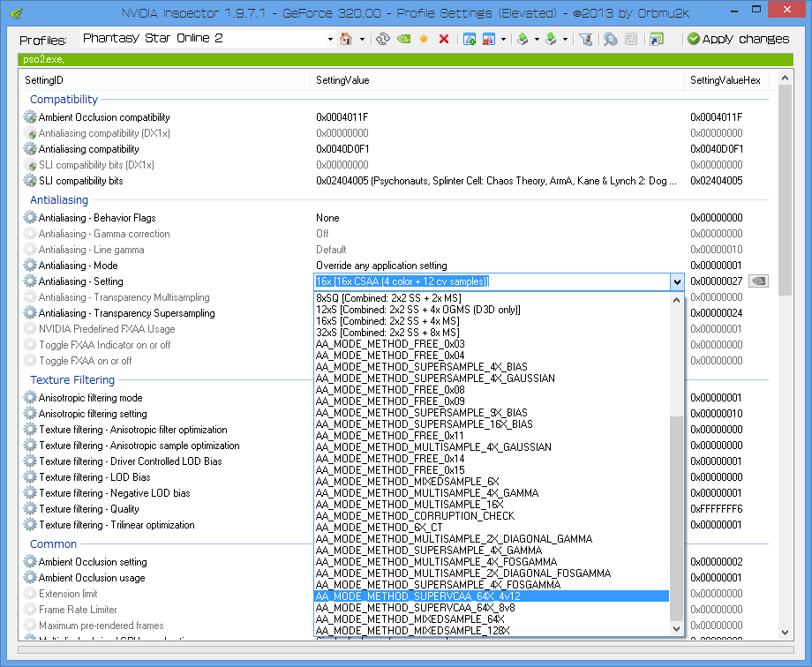Screen dimensions: 812x667
Task: Click gear icon for Antialiasing - Transparency Supersampling
Action: [x=30, y=313]
